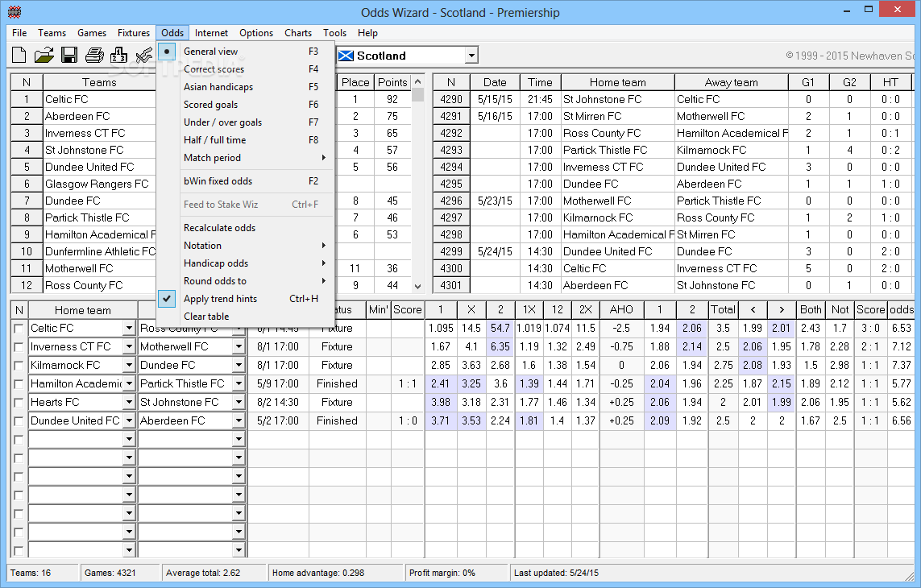Check the first empty fixture row checkbox

pyautogui.click(x=19, y=439)
